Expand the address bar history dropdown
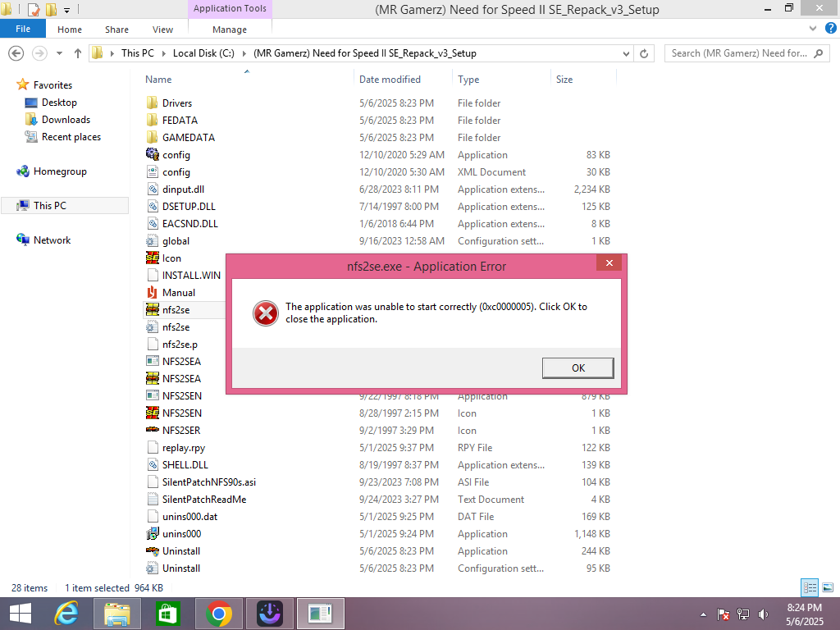Screen dimensions: 840x630 point(626,53)
